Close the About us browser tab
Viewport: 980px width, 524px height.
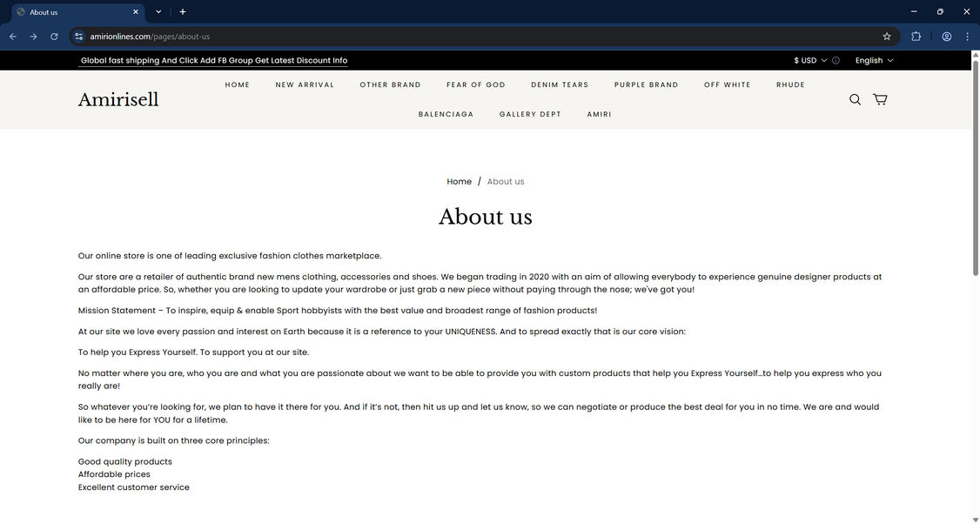(x=136, y=12)
